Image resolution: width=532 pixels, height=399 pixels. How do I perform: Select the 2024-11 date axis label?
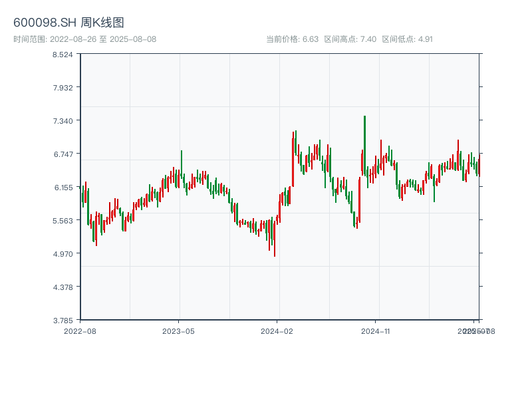point(376,331)
